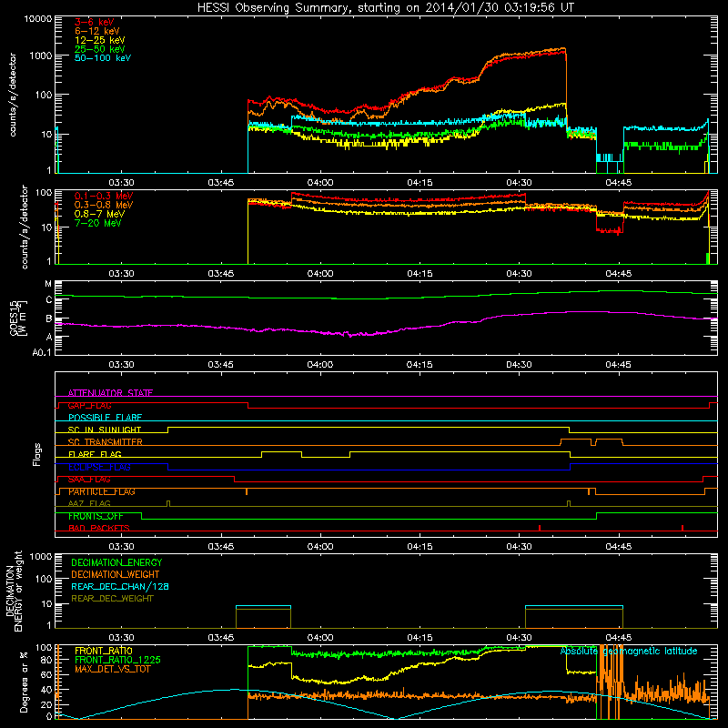Pick the POSSIBLE_FLARE label
The width and height of the screenshot is (728, 728).
pyautogui.click(x=105, y=418)
